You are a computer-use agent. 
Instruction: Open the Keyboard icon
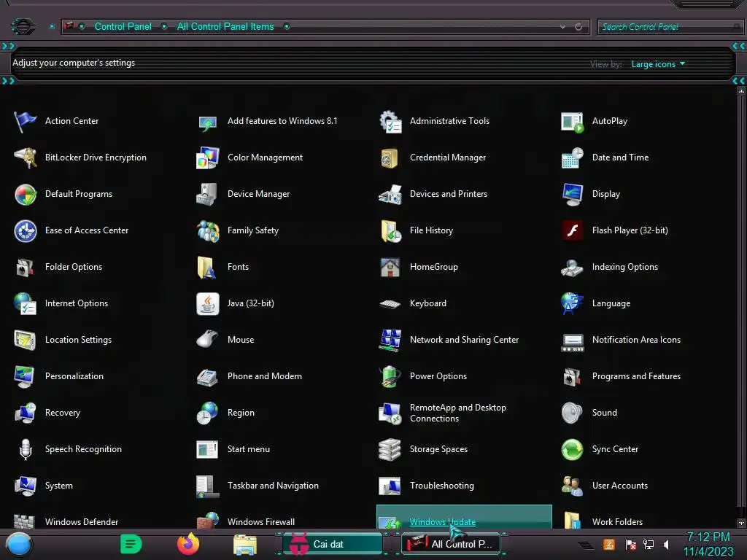390,304
